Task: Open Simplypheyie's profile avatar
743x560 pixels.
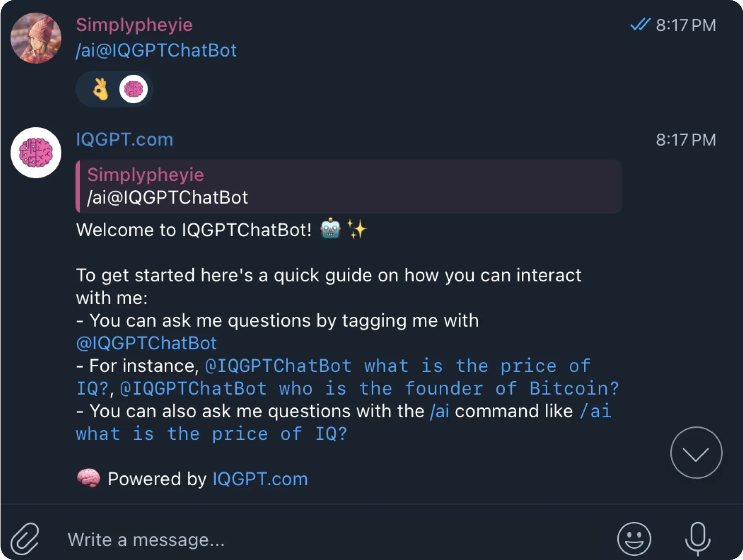Action: pos(36,38)
